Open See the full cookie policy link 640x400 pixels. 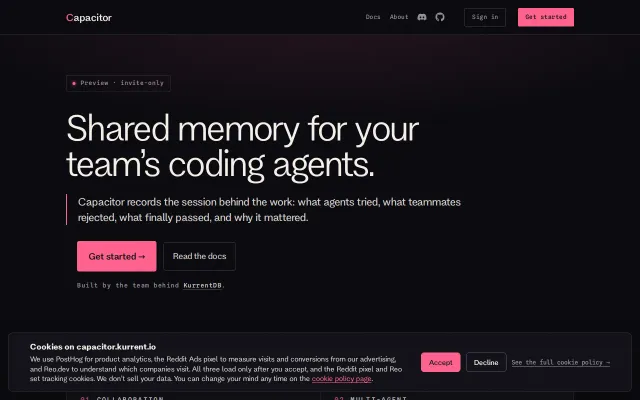pos(561,362)
